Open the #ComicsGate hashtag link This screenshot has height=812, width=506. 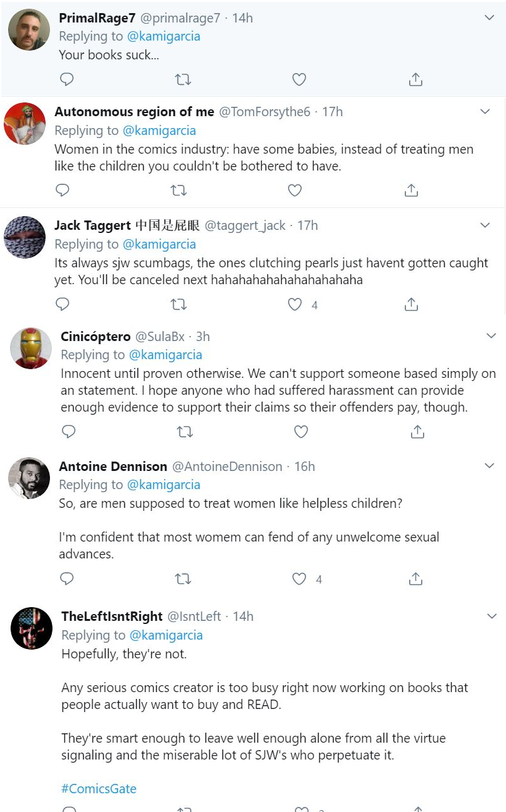pyautogui.click(x=99, y=788)
